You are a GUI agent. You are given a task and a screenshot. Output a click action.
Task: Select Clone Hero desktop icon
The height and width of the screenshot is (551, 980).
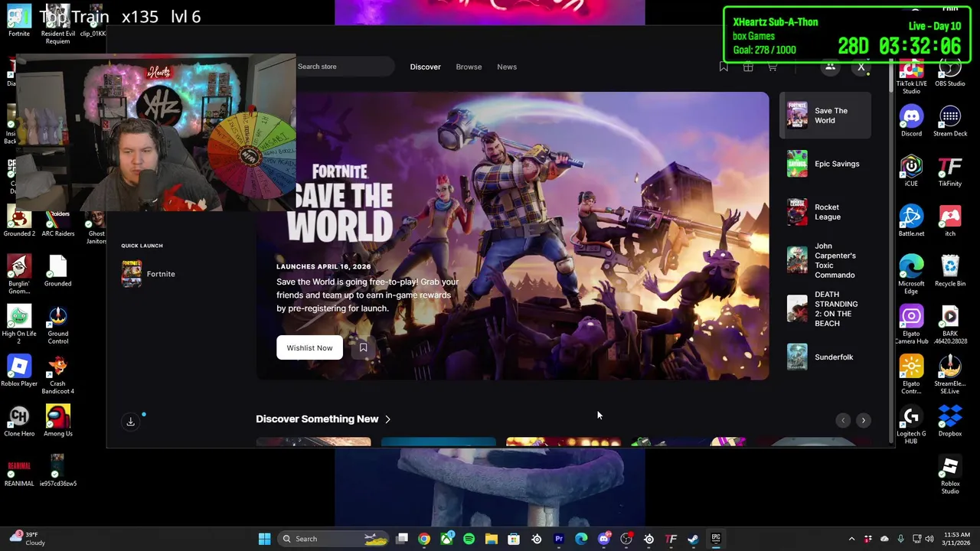pyautogui.click(x=19, y=422)
